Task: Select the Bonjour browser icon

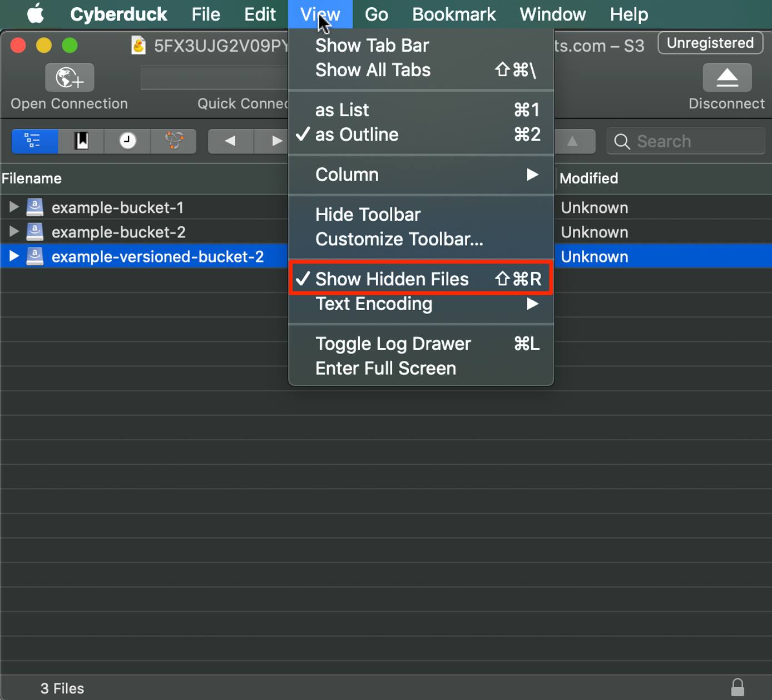Action: pos(173,141)
